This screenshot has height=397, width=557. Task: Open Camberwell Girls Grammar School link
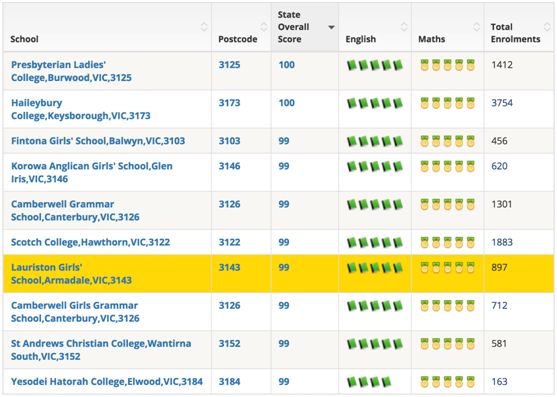point(75,311)
